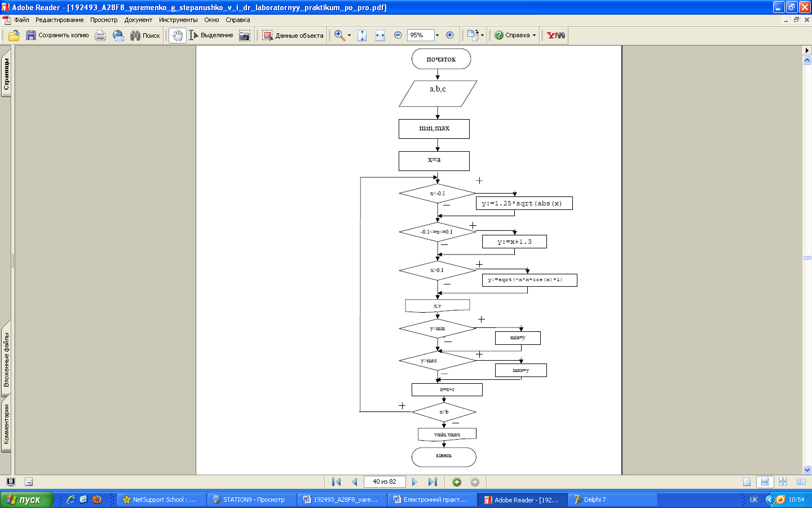
Task: Go to the first page
Action: (x=337, y=482)
